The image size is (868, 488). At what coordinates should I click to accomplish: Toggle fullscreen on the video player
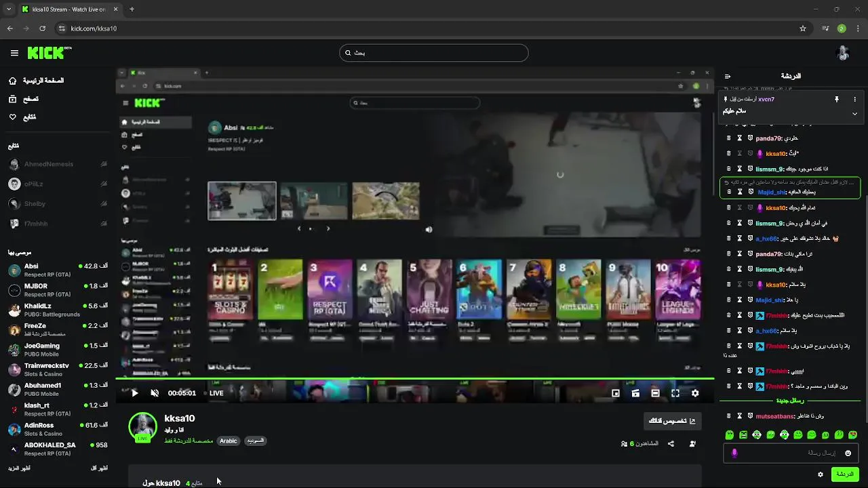(x=675, y=393)
